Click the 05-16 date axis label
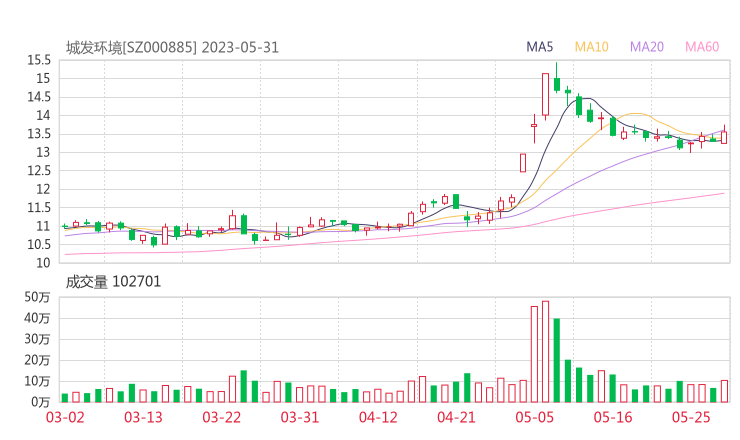The width and height of the screenshot is (740, 440). [x=613, y=417]
